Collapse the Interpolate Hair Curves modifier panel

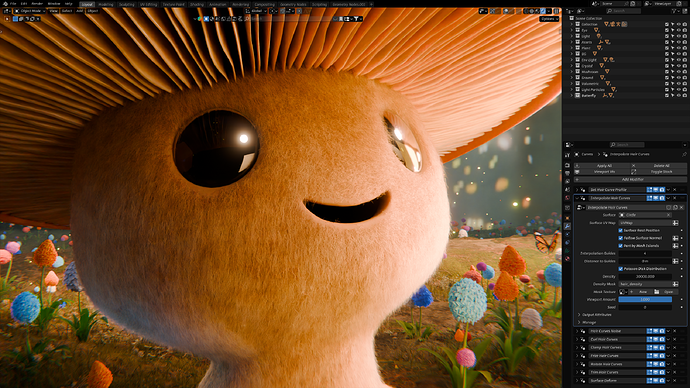click(x=577, y=198)
